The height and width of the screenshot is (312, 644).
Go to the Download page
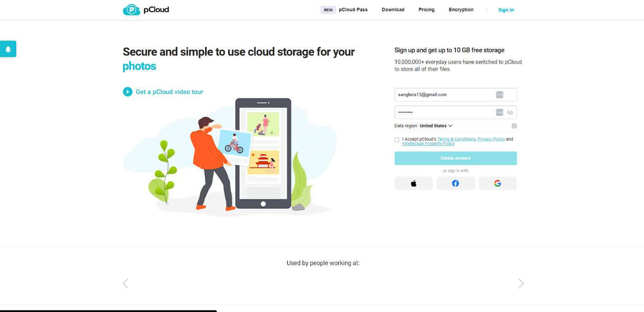coord(393,9)
